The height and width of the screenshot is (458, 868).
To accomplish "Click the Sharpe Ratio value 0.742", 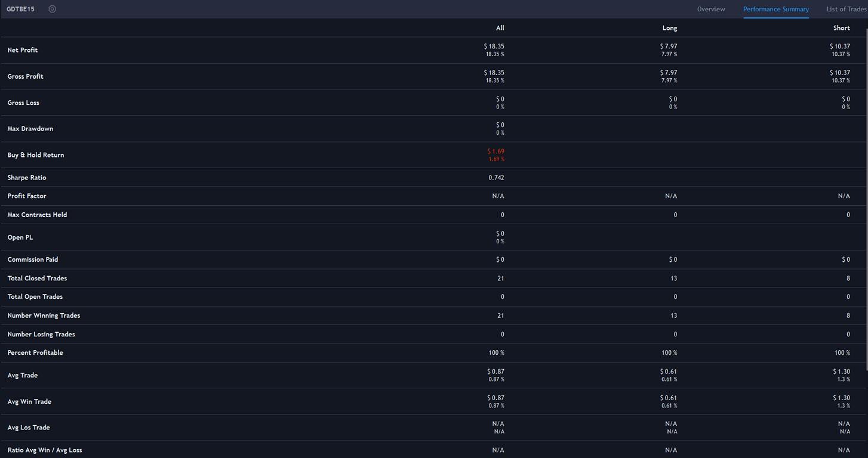I will [x=496, y=178].
